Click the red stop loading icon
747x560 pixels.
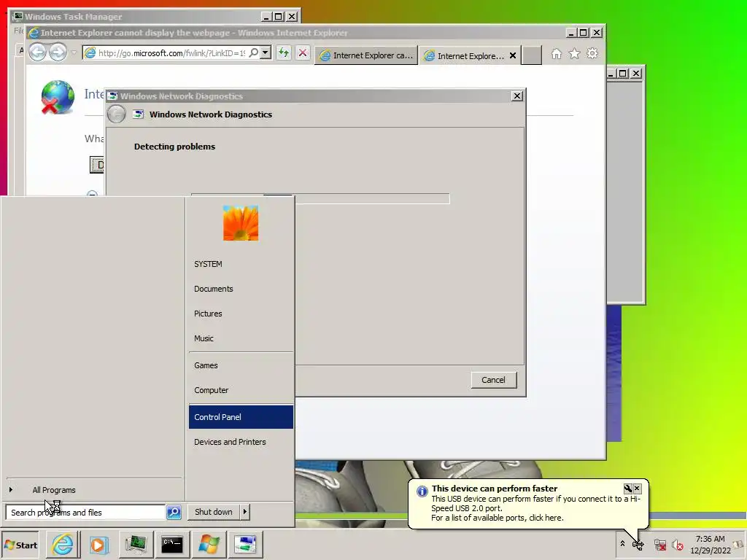[x=303, y=52]
